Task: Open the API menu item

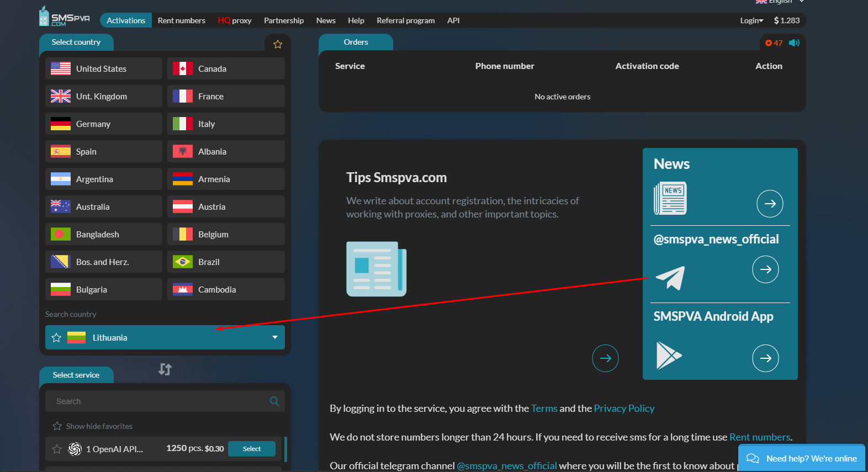Action: 453,20
